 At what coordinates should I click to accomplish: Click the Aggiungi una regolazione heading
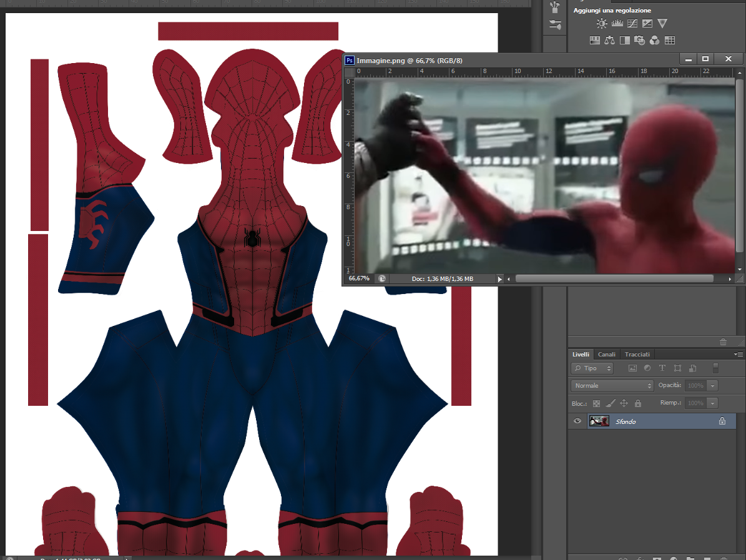pyautogui.click(x=612, y=11)
